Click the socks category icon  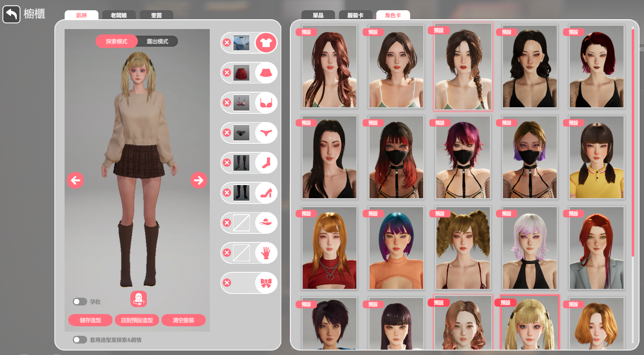pos(266,163)
